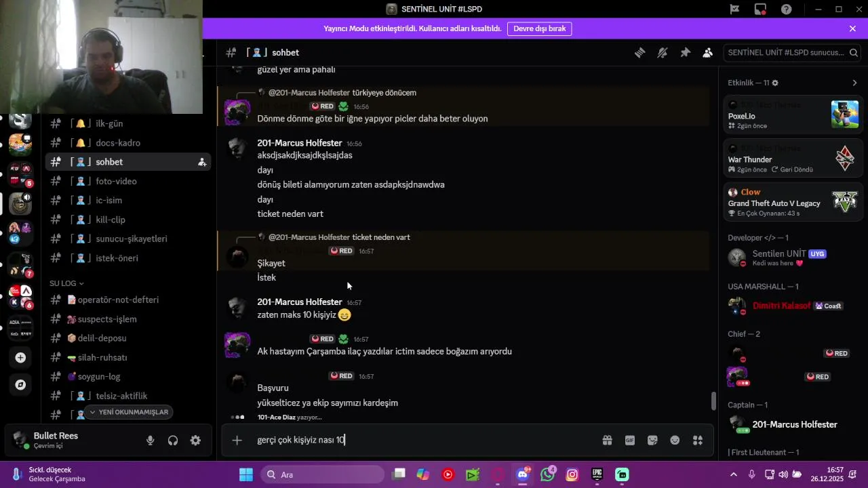Expand the Etkinlik activity panel arrow
Viewport: 868px width, 488px height.
[854, 83]
